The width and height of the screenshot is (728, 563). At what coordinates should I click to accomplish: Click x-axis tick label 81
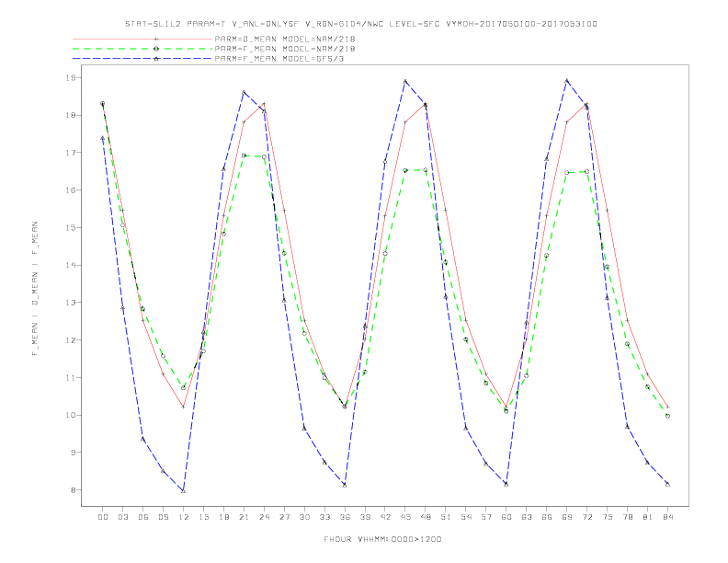(x=648, y=517)
